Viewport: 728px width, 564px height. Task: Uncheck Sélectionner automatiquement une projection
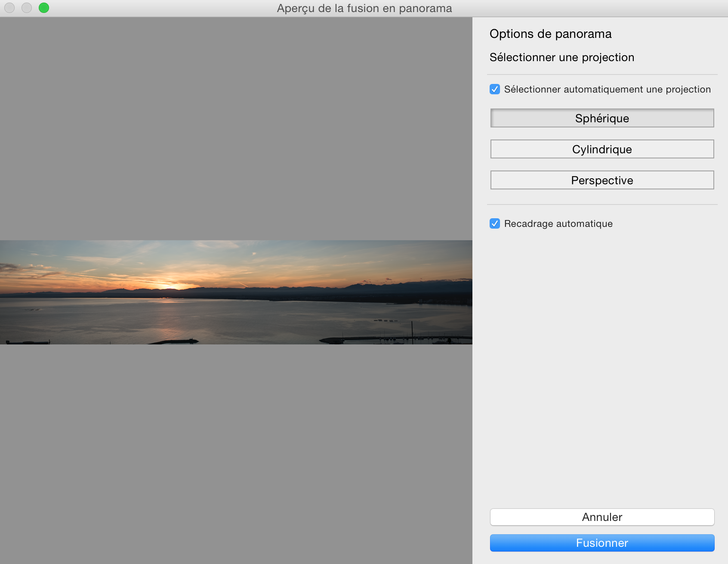click(x=495, y=89)
